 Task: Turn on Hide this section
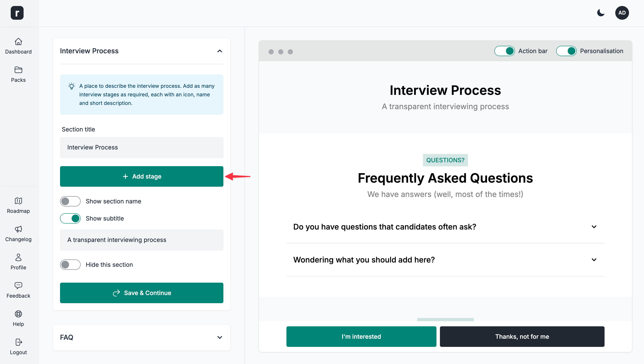point(70,264)
